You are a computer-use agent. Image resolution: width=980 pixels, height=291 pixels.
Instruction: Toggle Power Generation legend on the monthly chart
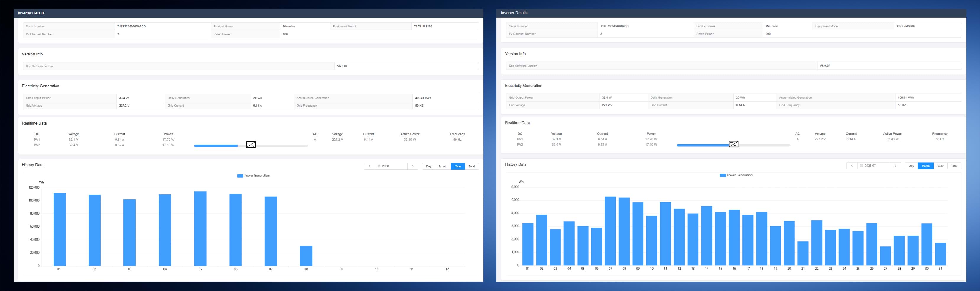click(x=736, y=176)
